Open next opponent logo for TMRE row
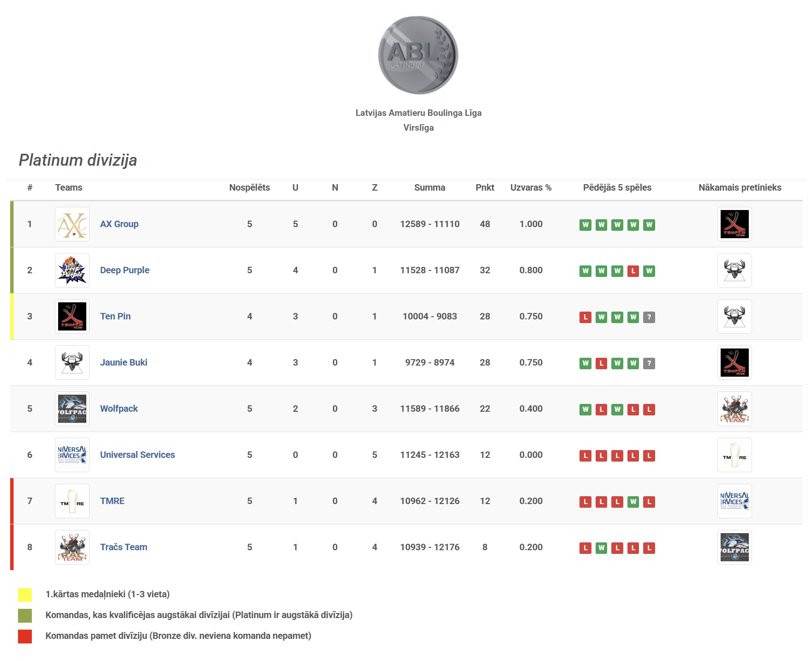 click(734, 501)
